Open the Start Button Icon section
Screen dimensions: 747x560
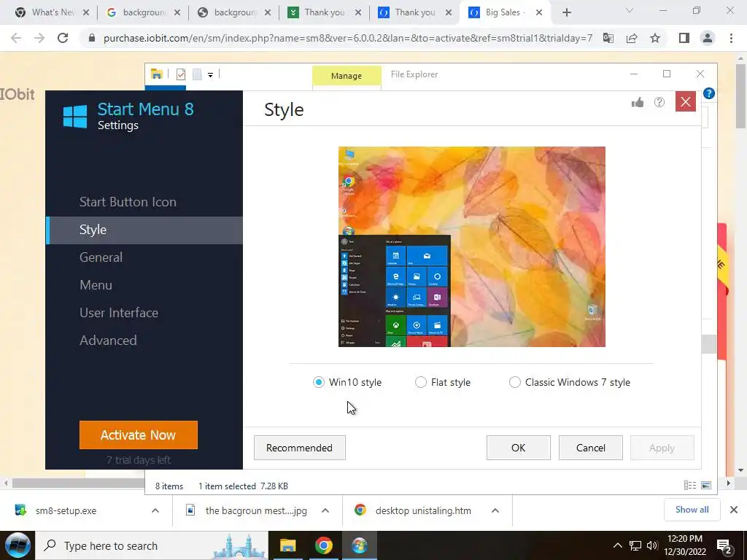tap(128, 202)
